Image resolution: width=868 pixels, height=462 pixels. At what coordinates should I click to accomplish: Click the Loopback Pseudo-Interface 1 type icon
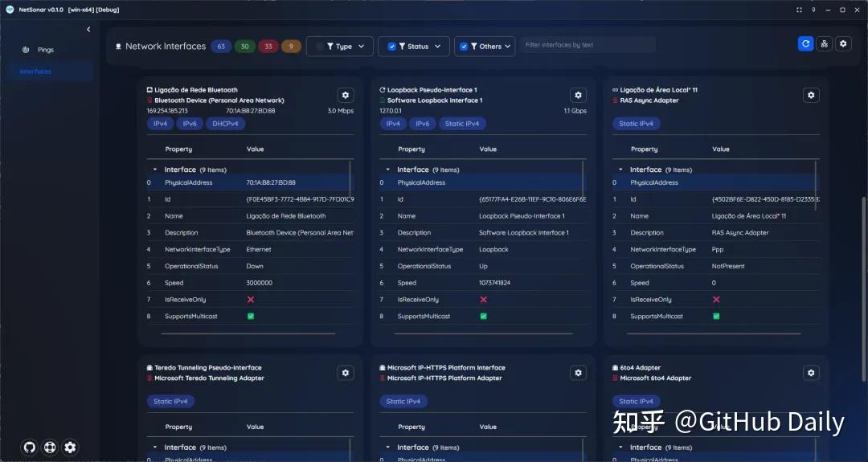coord(382,90)
